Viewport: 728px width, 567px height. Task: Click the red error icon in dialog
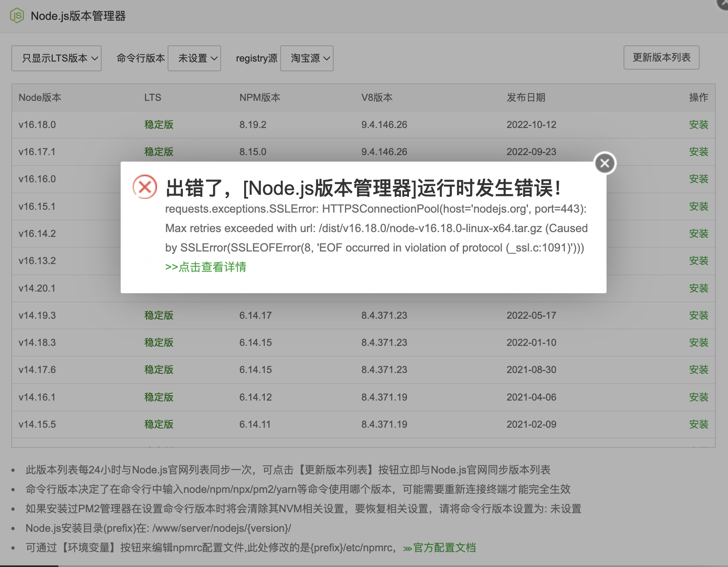145,187
